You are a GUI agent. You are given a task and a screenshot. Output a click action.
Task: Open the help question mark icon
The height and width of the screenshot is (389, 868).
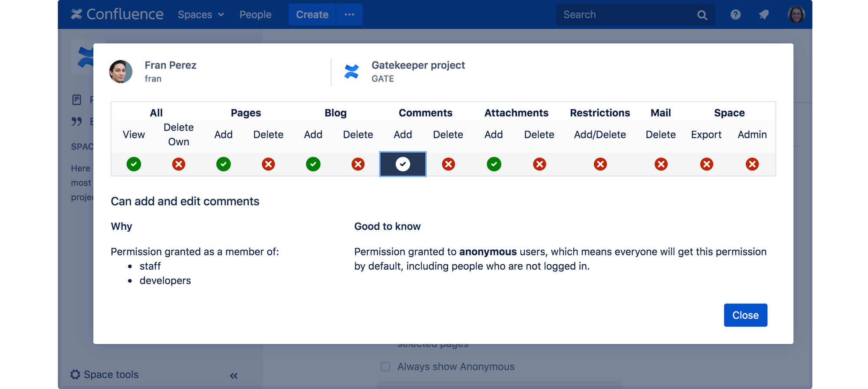735,15
